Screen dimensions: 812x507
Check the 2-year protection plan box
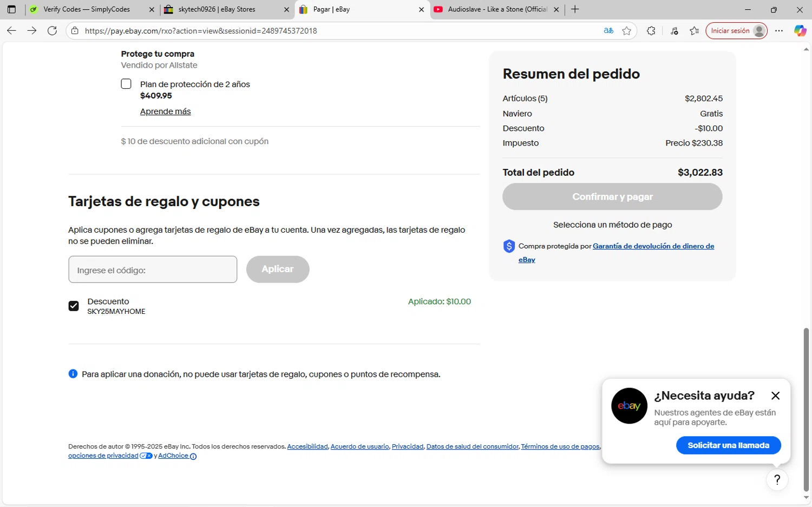click(126, 84)
